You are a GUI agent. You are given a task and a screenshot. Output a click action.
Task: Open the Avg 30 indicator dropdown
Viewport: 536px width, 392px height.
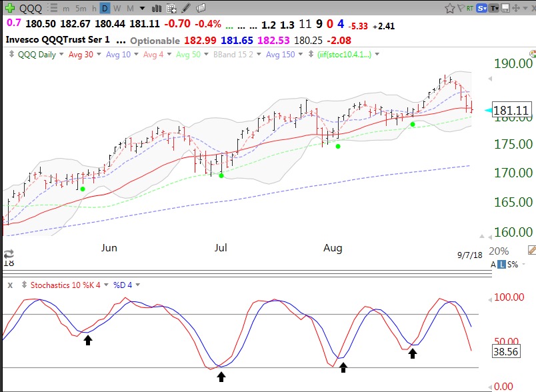coord(99,54)
